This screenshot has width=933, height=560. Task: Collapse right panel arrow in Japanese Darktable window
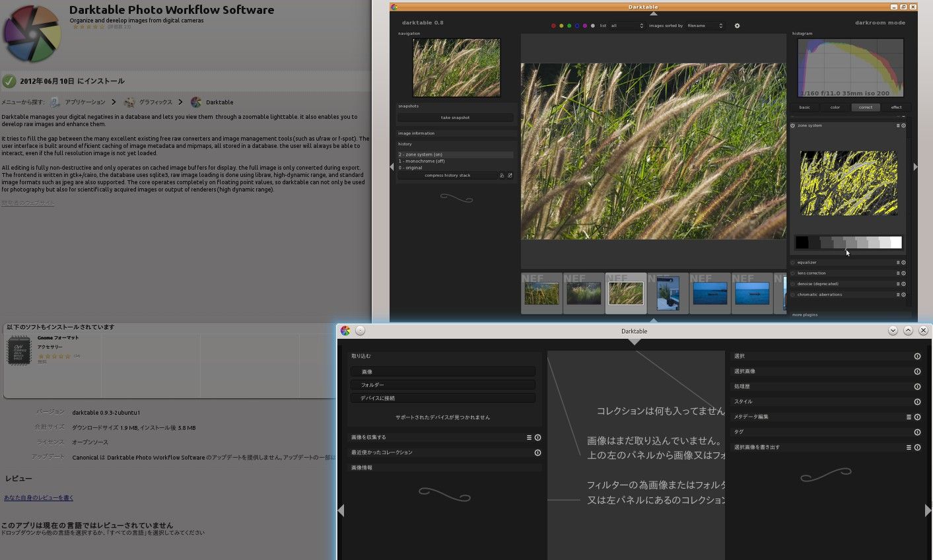(x=928, y=510)
